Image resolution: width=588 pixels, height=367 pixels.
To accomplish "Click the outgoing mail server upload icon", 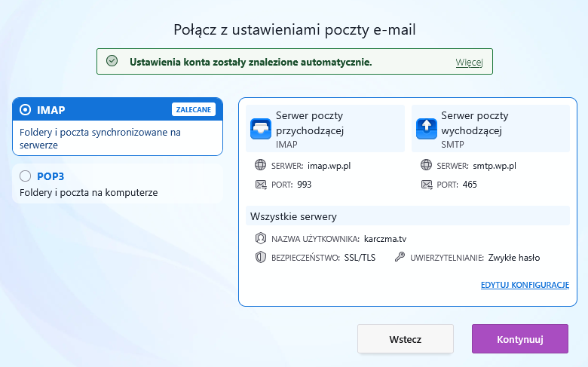I will (x=427, y=129).
